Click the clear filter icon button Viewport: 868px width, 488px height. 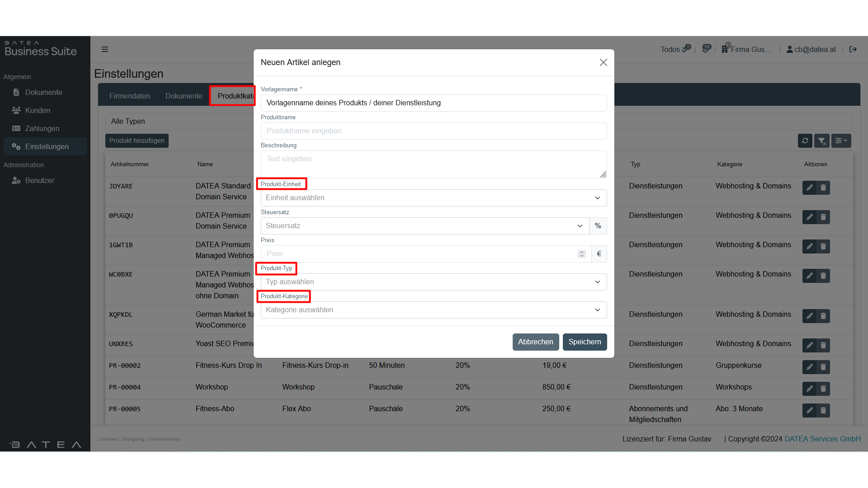(x=822, y=141)
